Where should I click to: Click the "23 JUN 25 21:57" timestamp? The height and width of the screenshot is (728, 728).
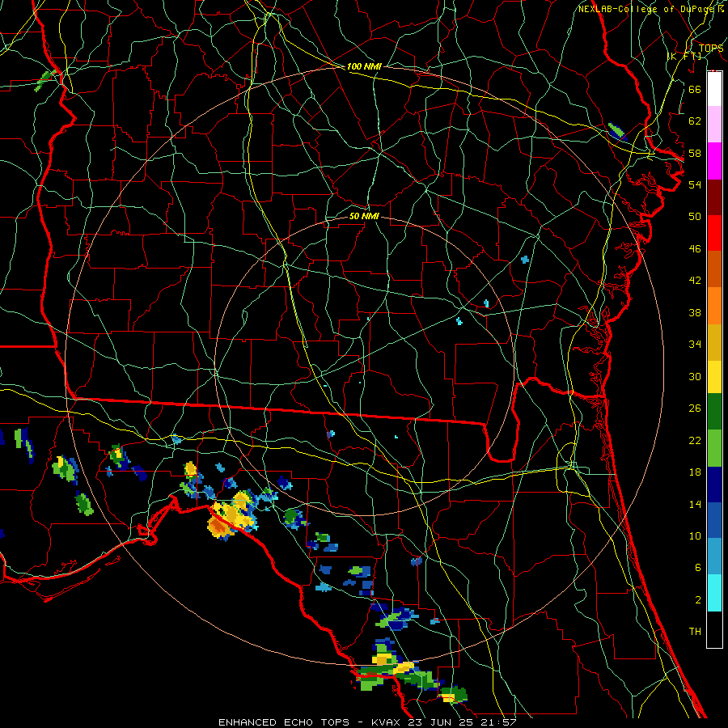[462, 722]
